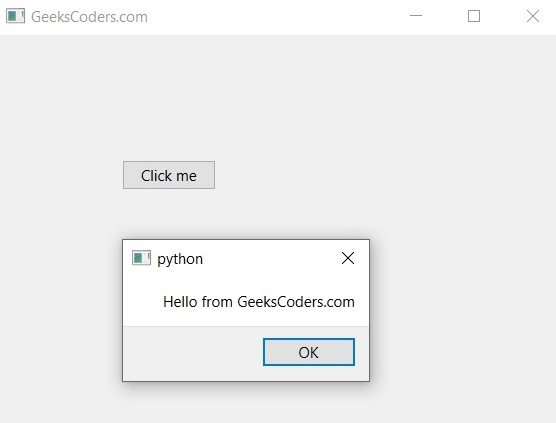Click the "python" dialog title text
The width and height of the screenshot is (556, 423).
click(180, 259)
